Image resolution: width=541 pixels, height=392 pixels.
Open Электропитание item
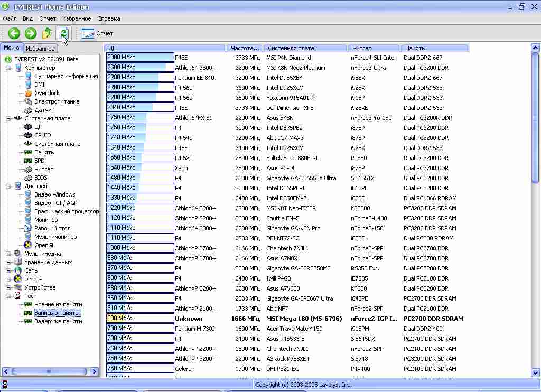57,101
